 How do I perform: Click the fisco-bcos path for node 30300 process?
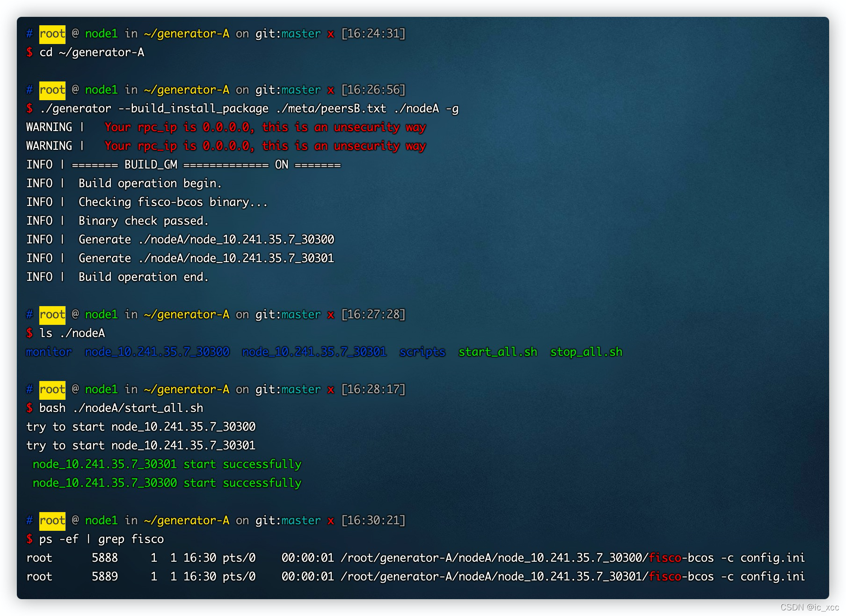click(527, 558)
